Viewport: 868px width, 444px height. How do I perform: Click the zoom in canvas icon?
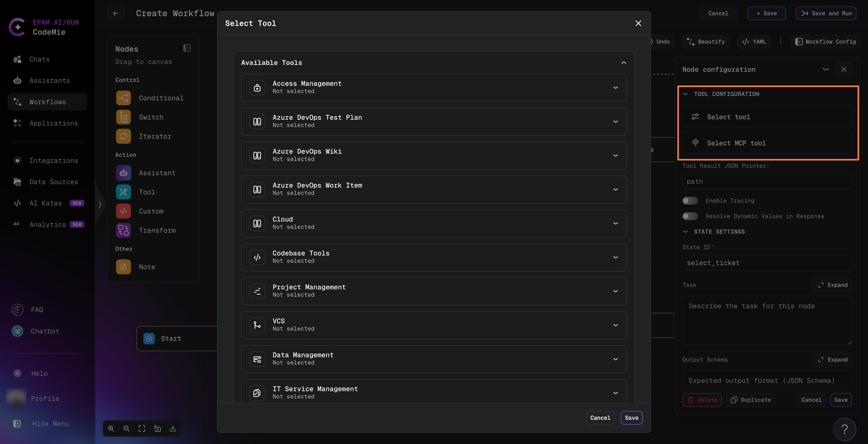click(111, 428)
